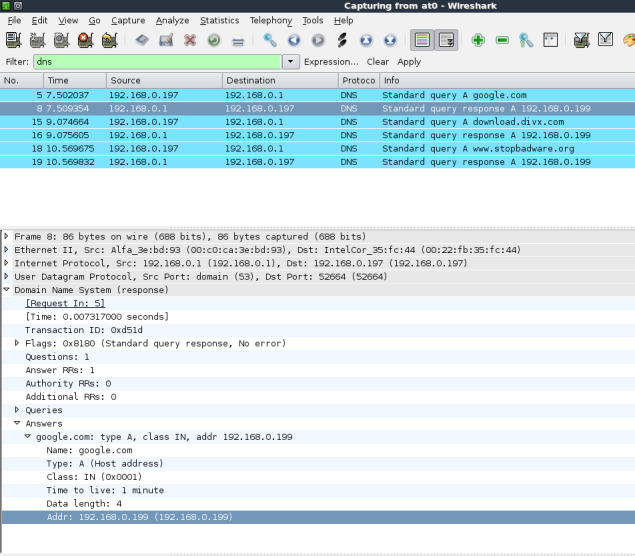Viewport: 635px width, 556px height.
Task: Select packet 15 querying download.divx.com
Action: coord(300,122)
